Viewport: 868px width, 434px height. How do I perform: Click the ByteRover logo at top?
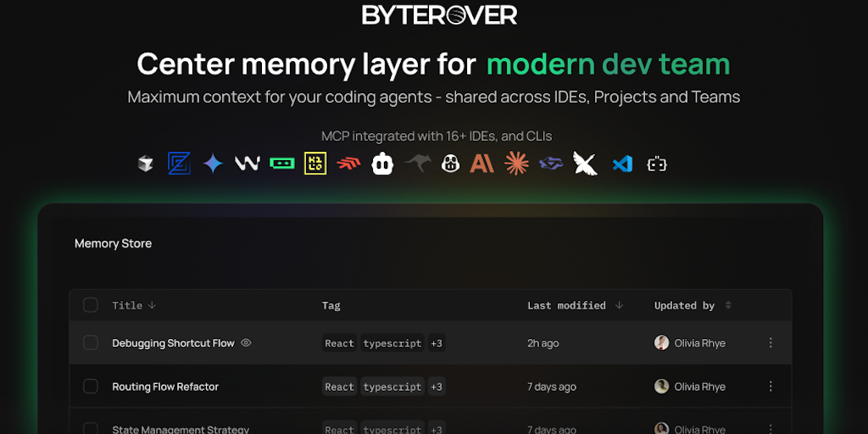pyautogui.click(x=440, y=15)
